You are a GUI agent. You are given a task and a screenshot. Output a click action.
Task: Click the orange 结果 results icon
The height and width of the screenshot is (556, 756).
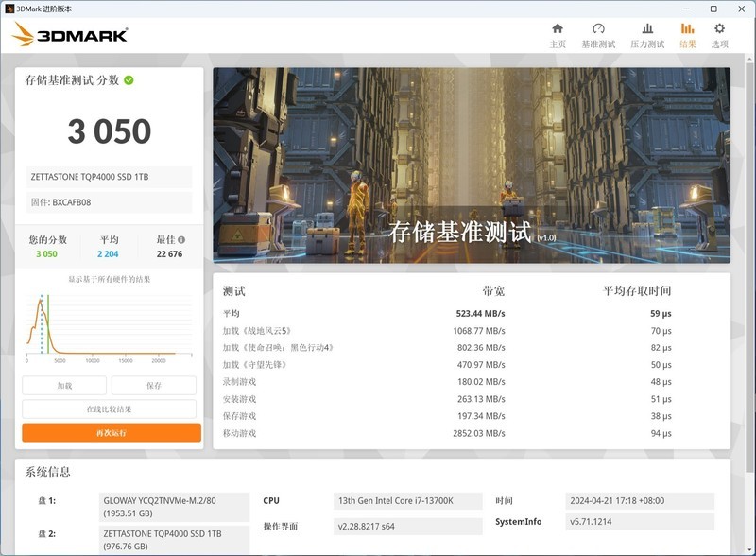[686, 30]
